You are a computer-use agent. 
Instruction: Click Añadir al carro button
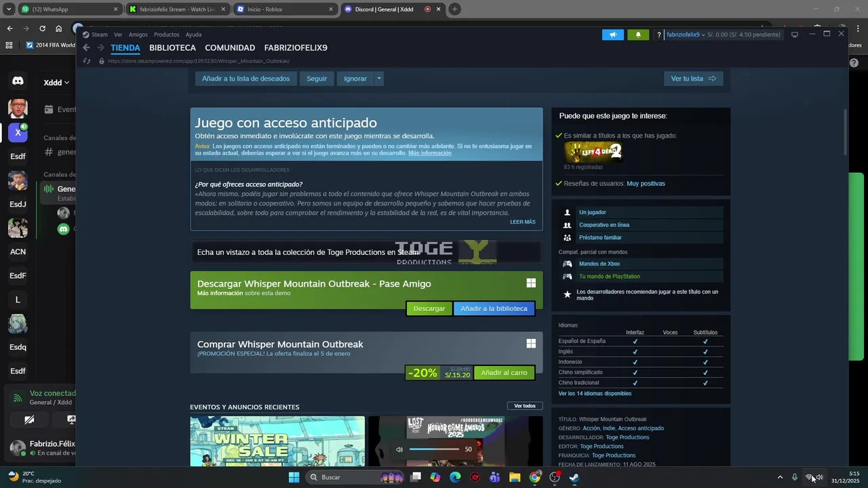[x=504, y=373]
